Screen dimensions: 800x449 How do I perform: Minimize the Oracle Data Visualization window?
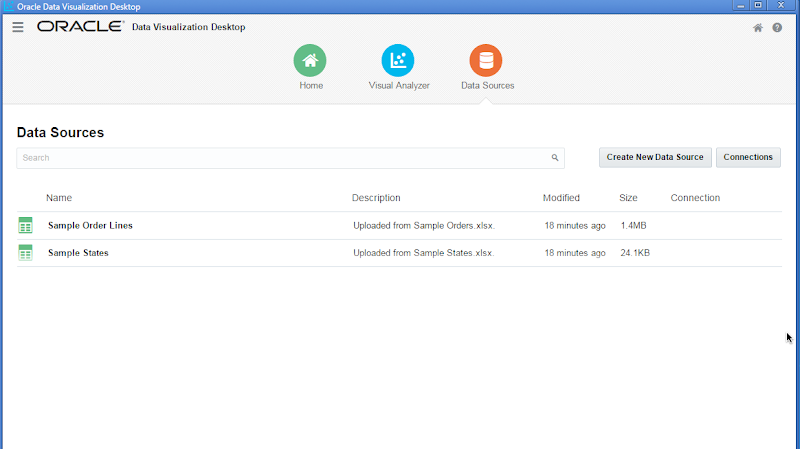point(740,6)
